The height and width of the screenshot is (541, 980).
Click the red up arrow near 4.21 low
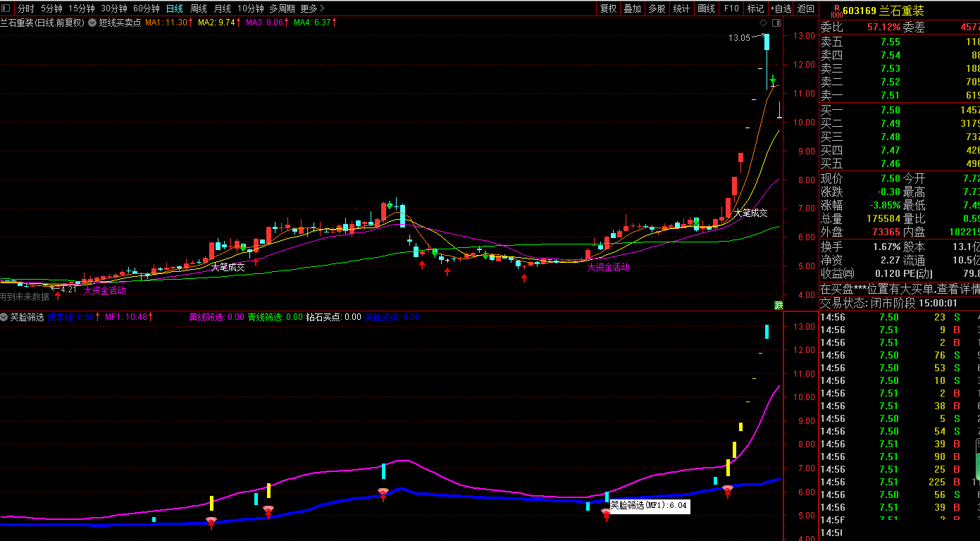[58, 296]
